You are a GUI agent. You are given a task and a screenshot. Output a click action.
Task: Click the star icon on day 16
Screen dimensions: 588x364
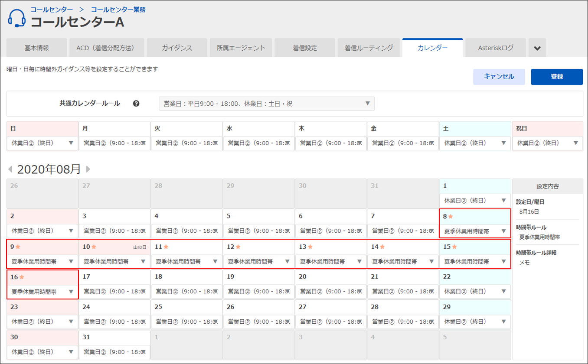22,277
